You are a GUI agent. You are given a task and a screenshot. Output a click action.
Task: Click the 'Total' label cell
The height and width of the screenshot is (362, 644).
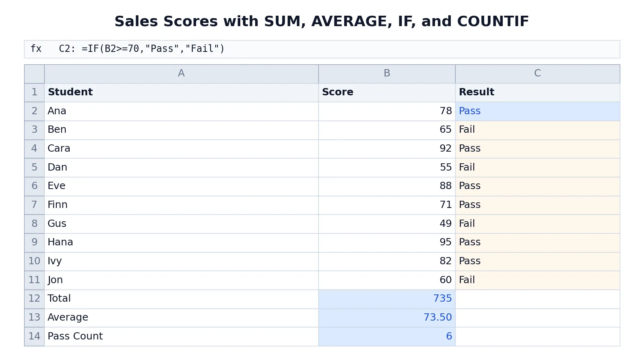tap(182, 299)
